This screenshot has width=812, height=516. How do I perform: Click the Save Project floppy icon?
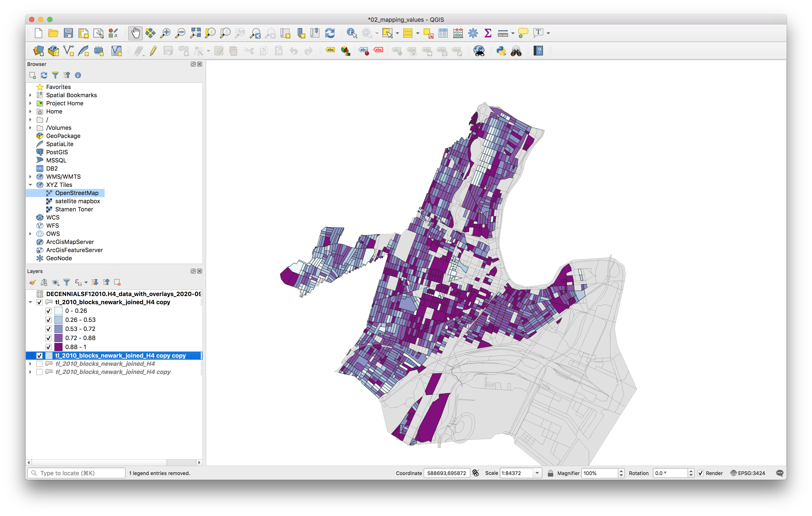click(68, 33)
